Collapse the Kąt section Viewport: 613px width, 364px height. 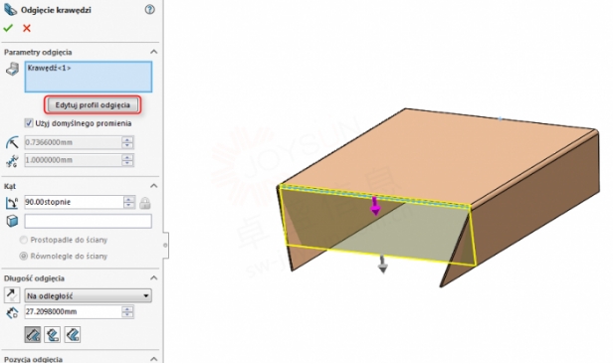[x=153, y=186]
